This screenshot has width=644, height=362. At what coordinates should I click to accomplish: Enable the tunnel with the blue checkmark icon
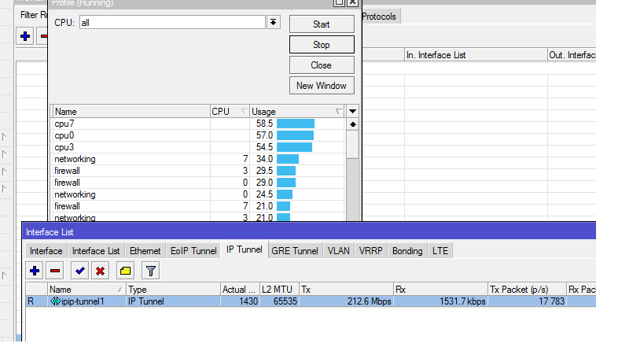(x=79, y=271)
